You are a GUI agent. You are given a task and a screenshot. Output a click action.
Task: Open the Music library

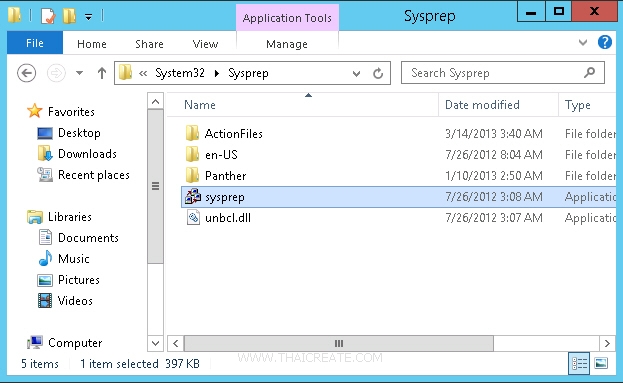pos(74,259)
